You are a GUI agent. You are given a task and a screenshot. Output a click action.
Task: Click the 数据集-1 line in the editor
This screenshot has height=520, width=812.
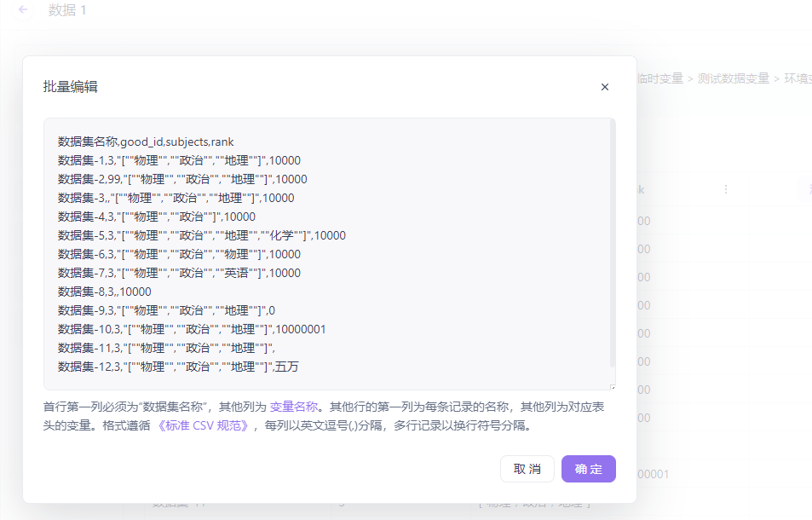point(179,160)
